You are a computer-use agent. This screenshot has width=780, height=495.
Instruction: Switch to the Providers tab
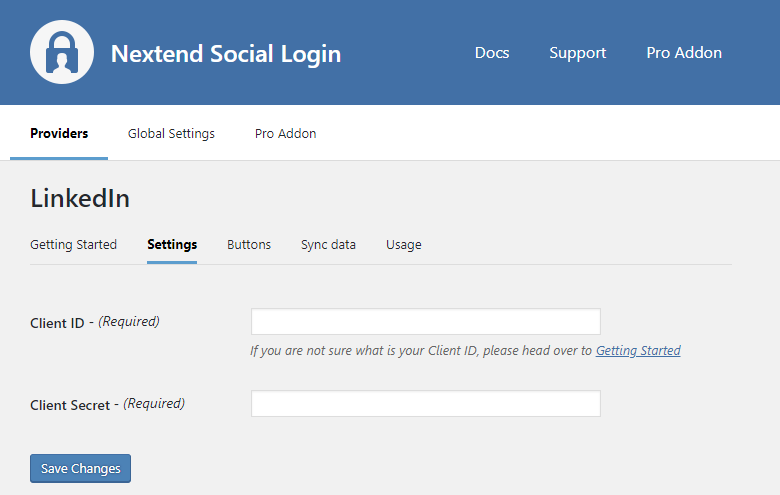click(x=59, y=133)
